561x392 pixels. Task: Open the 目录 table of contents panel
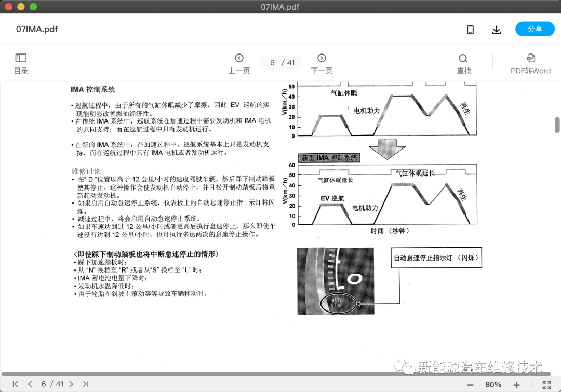tap(21, 63)
